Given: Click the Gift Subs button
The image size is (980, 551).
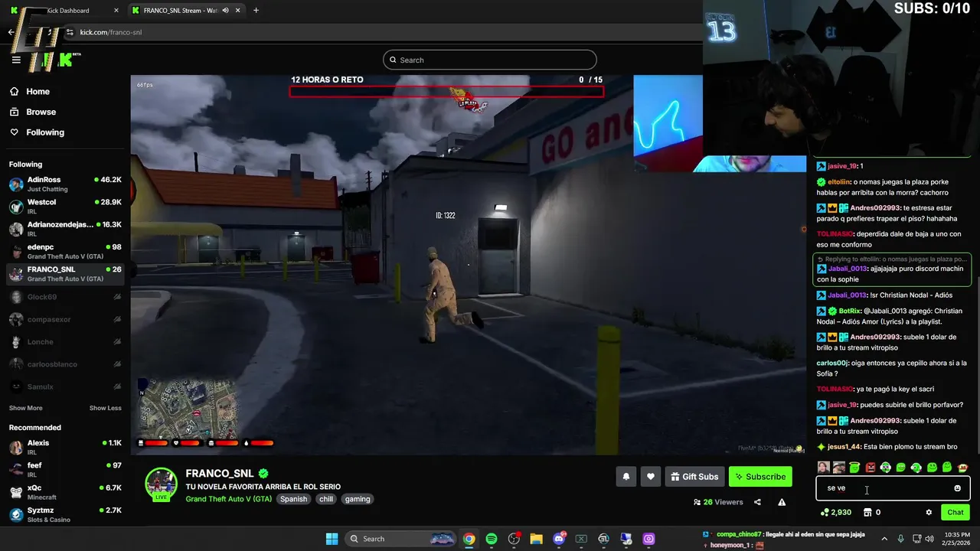Looking at the screenshot, I should coord(694,477).
